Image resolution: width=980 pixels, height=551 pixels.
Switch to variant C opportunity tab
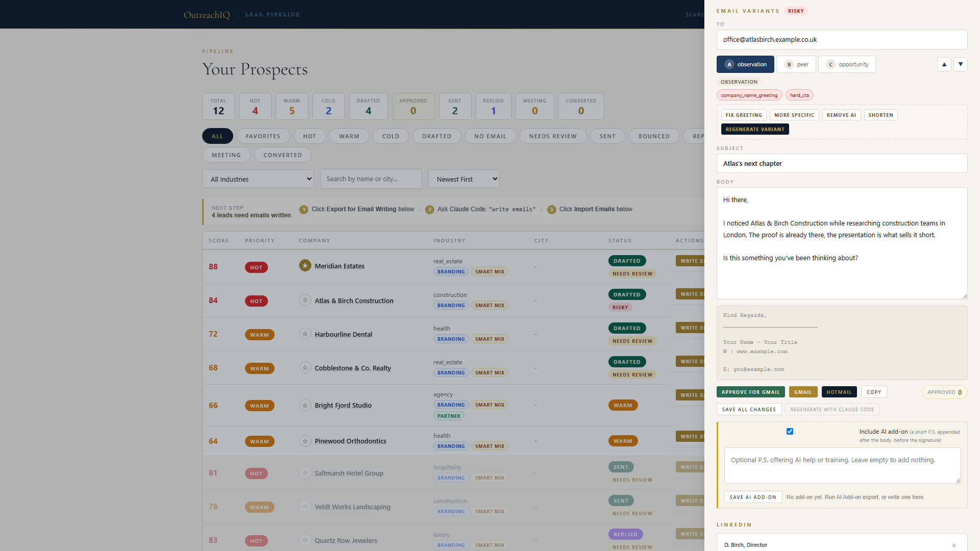point(847,64)
